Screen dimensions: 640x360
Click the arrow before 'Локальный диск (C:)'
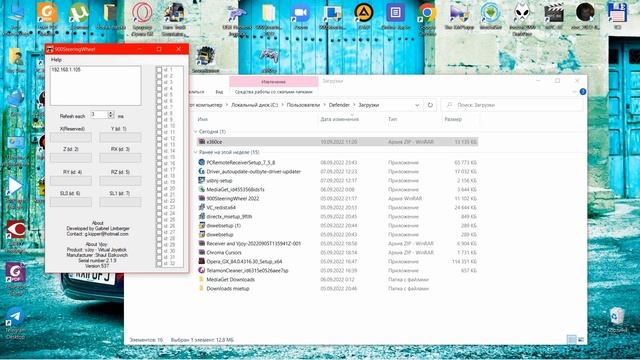227,105
